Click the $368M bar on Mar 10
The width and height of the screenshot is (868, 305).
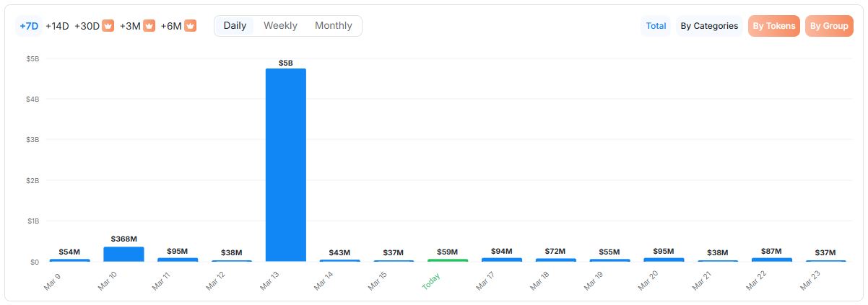tap(123, 254)
